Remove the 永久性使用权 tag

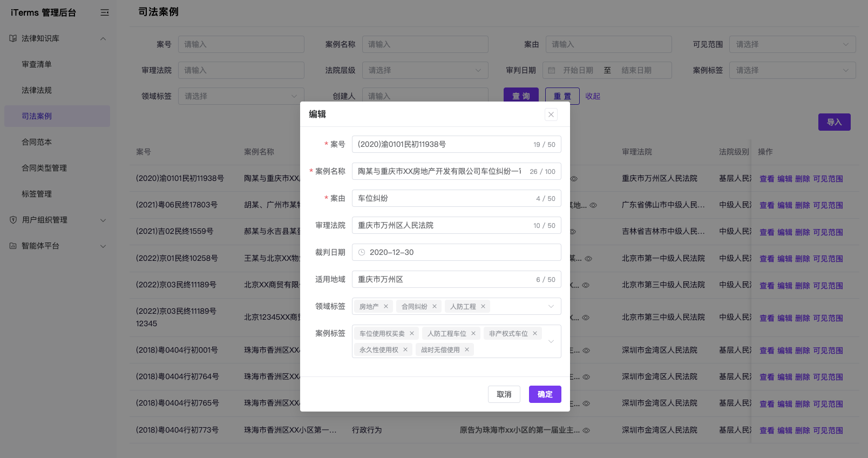coord(405,349)
